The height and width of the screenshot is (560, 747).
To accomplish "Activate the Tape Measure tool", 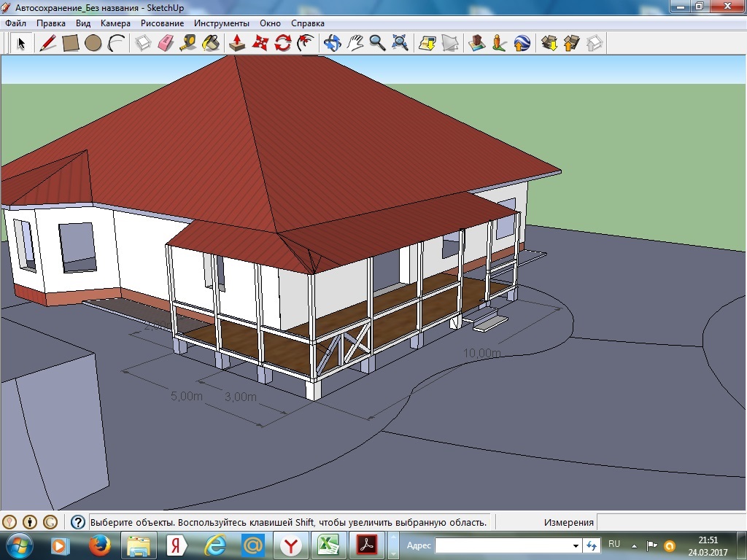I will tap(187, 43).
